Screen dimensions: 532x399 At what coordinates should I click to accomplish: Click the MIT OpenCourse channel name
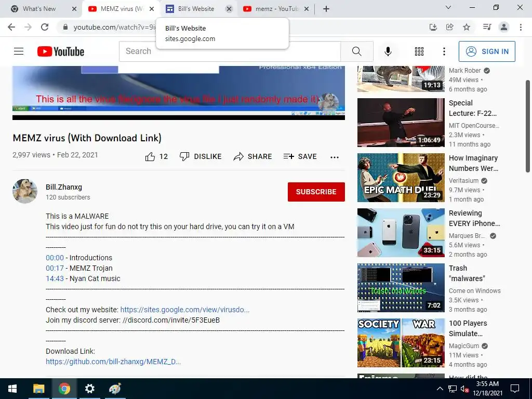474,126
